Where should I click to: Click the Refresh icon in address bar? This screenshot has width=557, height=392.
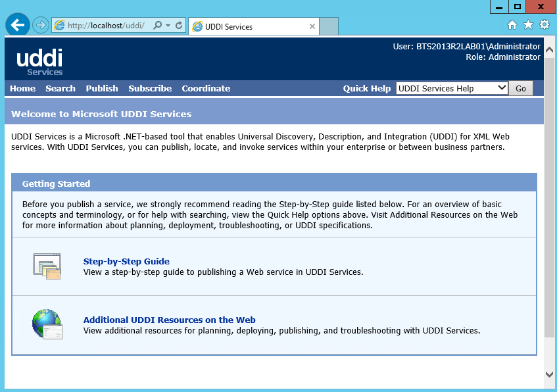pos(179,26)
